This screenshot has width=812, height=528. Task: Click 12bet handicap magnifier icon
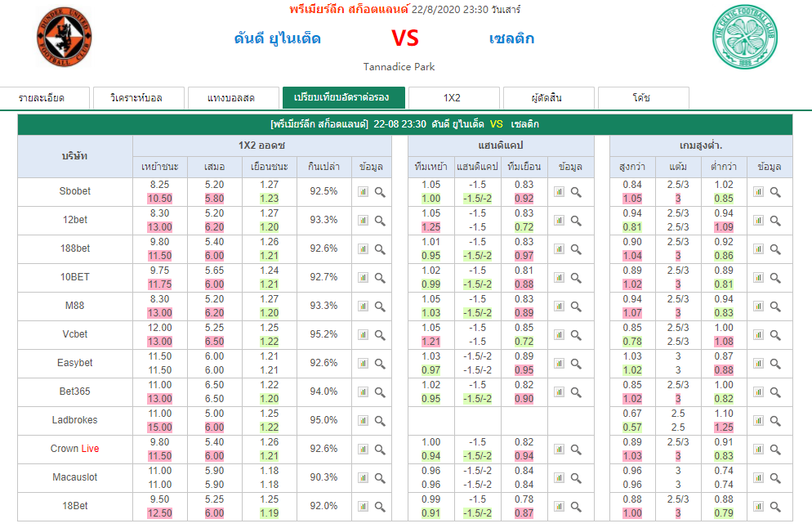tap(576, 221)
